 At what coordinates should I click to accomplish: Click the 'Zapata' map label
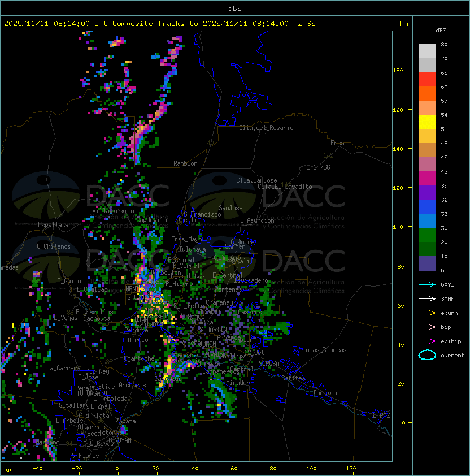tap(125, 421)
